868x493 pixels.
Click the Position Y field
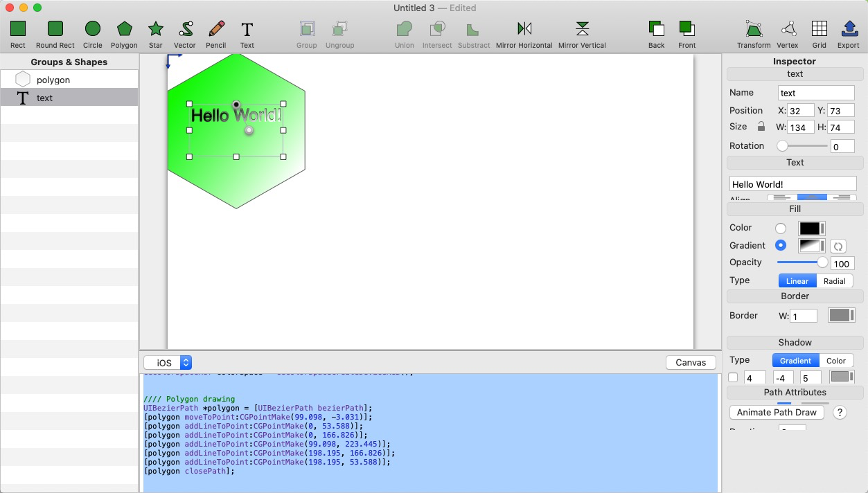tap(841, 111)
